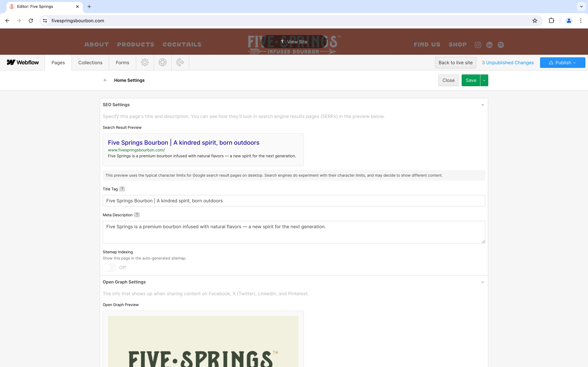This screenshot has width=588, height=367.
Task: Open the Save button dropdown arrow
Action: point(484,80)
